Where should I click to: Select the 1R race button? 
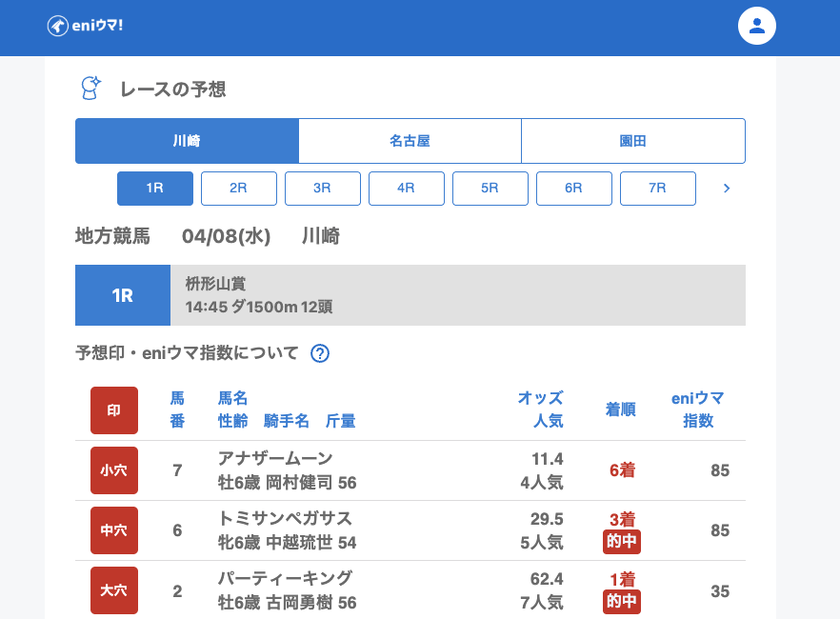(x=155, y=189)
